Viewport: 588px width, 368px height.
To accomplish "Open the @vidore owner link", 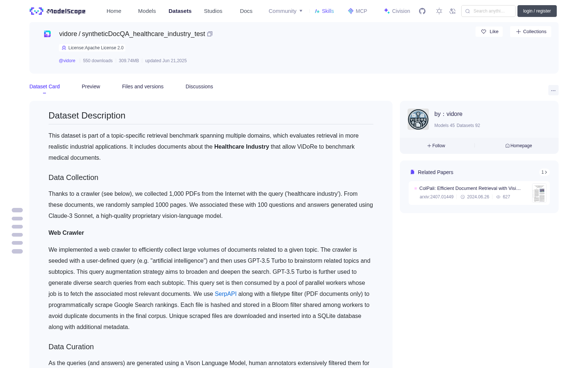I will (67, 61).
